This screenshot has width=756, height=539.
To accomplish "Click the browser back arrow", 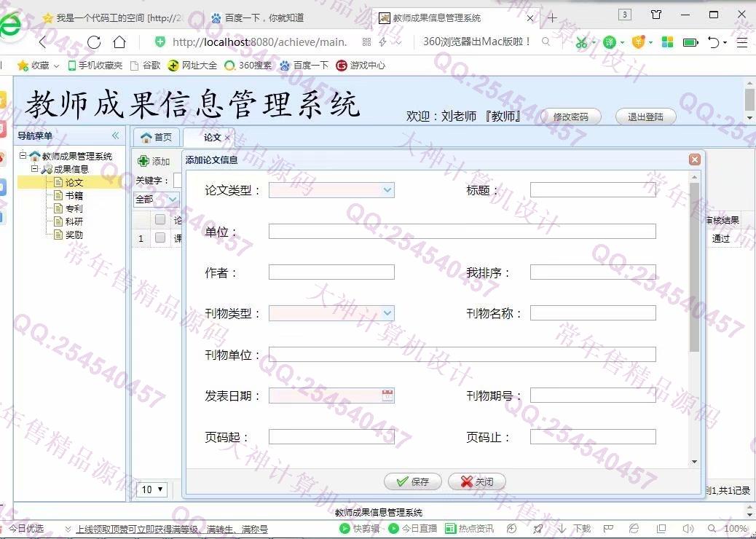I will coord(43,42).
